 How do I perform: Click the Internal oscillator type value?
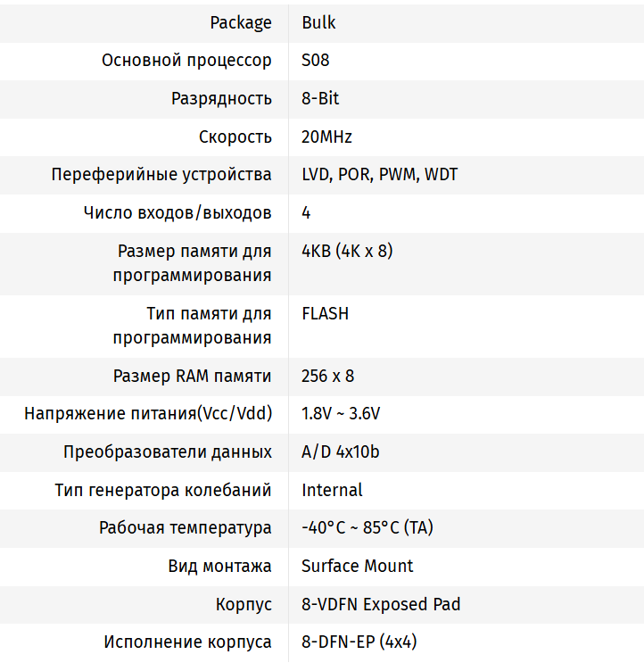332,490
